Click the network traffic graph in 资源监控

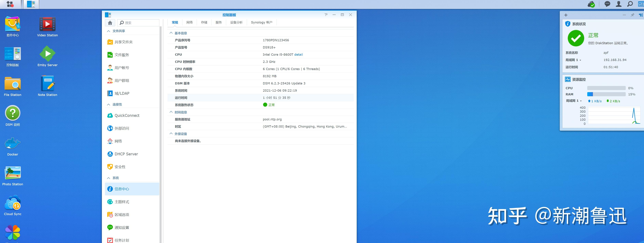614,115
